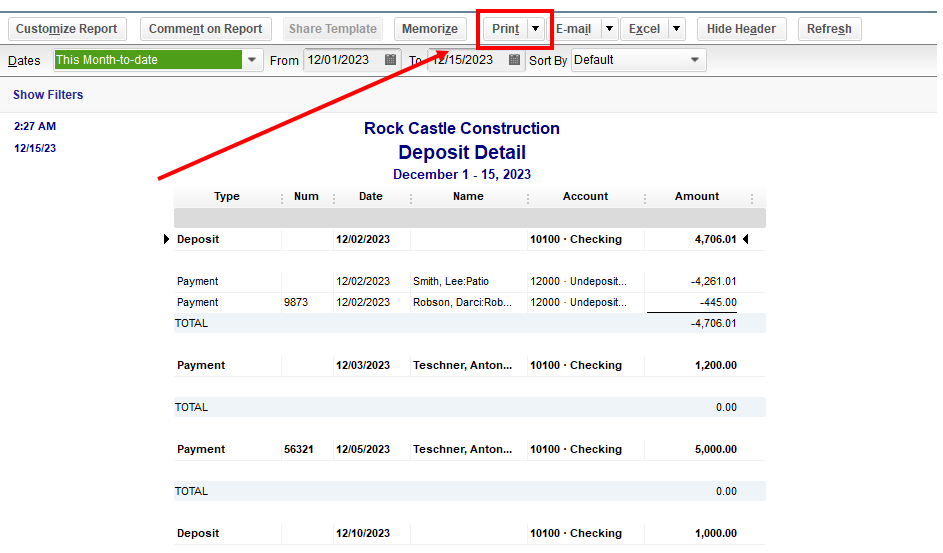
Task: Click the 1,000.00 deposit amount
Action: [716, 534]
